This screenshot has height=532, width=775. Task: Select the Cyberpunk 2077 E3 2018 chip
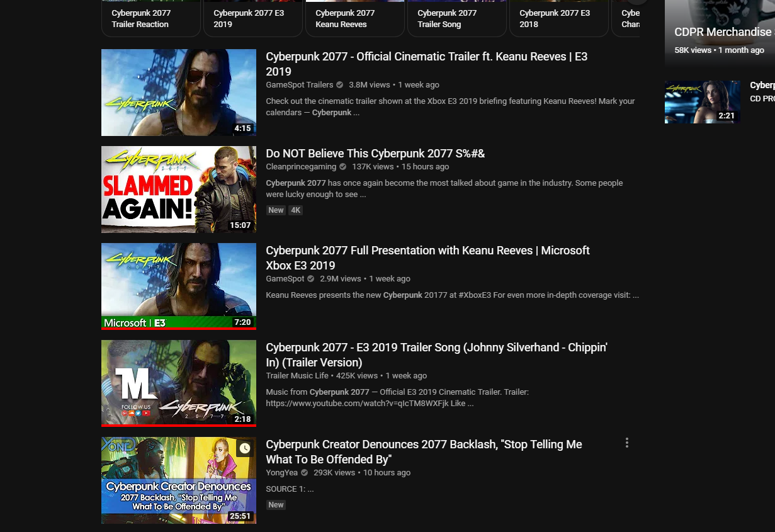[559, 18]
